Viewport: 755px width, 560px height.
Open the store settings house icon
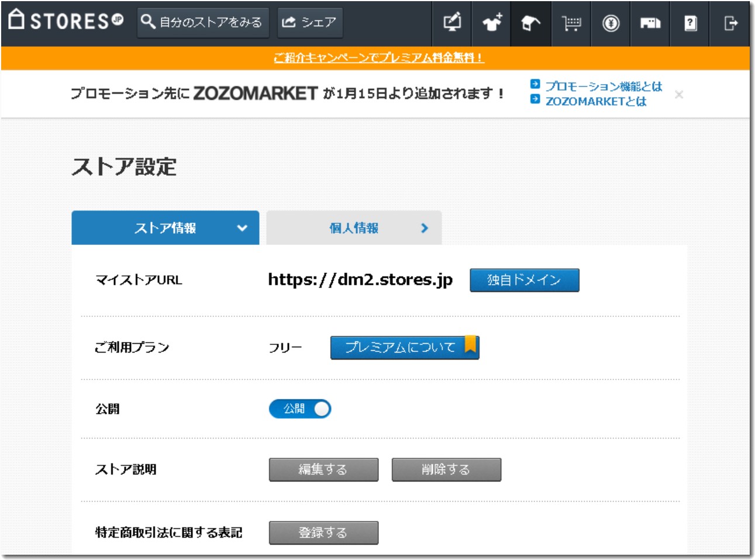pyautogui.click(x=531, y=23)
